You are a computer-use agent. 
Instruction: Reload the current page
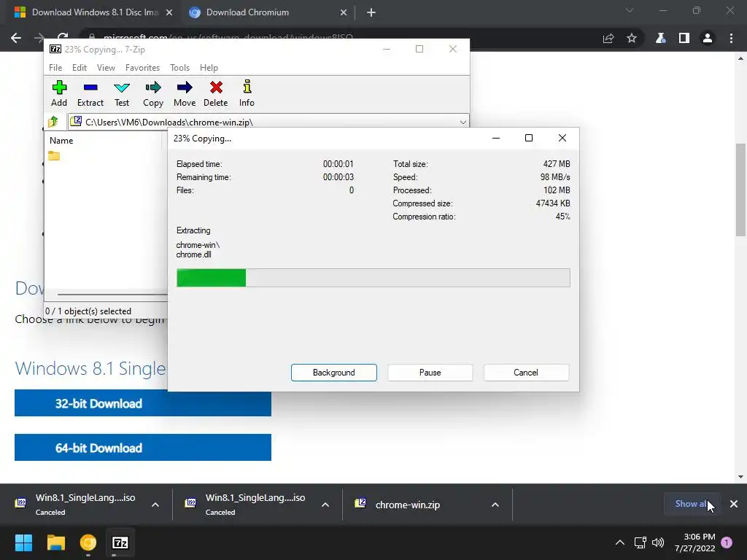point(63,36)
